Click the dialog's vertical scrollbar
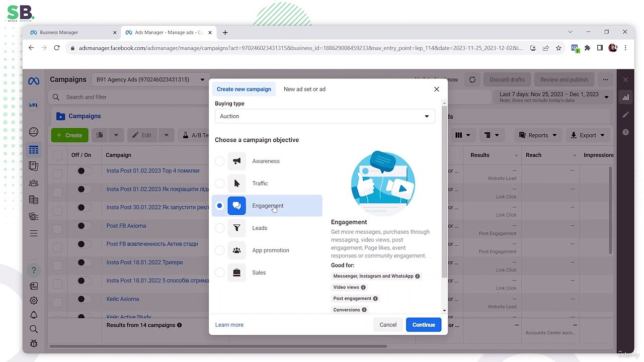644x362 pixels. click(444, 191)
